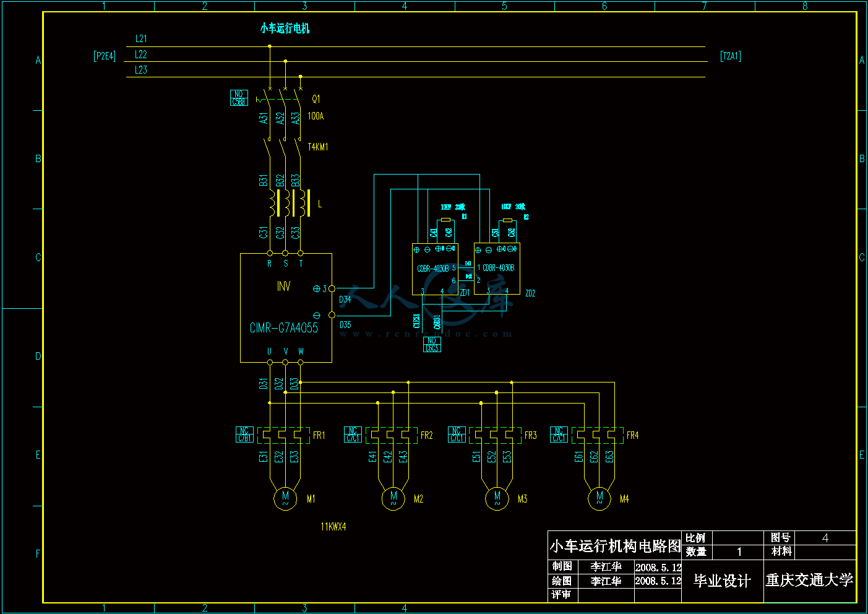The height and width of the screenshot is (614, 868).
Task: Select the FR3 thermal relay dashed box
Action: click(495, 435)
